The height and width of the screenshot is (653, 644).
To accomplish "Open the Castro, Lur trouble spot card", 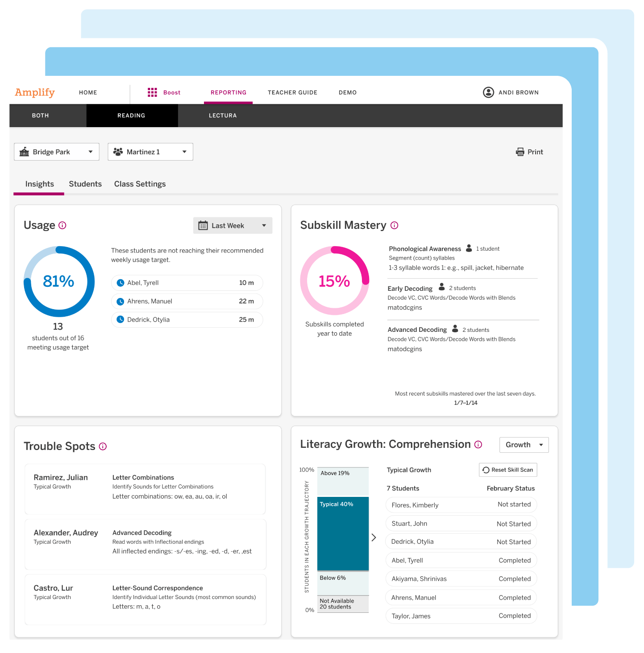I will (x=145, y=599).
